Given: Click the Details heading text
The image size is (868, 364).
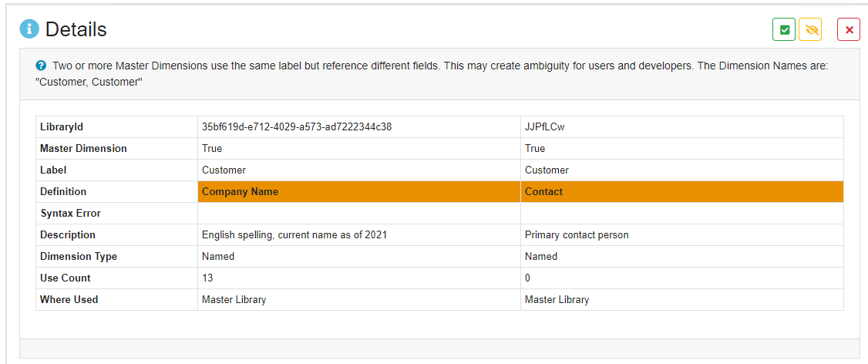Looking at the screenshot, I should [76, 29].
